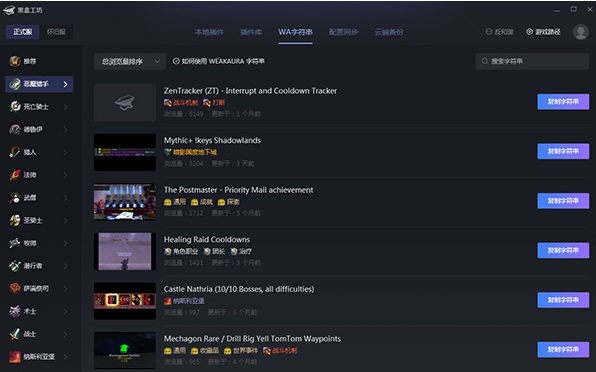Click the 反和谐 option
596x372 pixels.
499,32
